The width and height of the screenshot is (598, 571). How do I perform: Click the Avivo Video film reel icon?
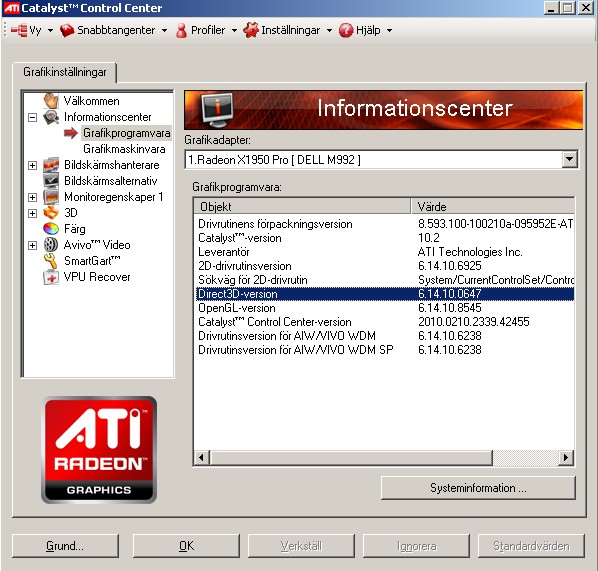point(51,244)
